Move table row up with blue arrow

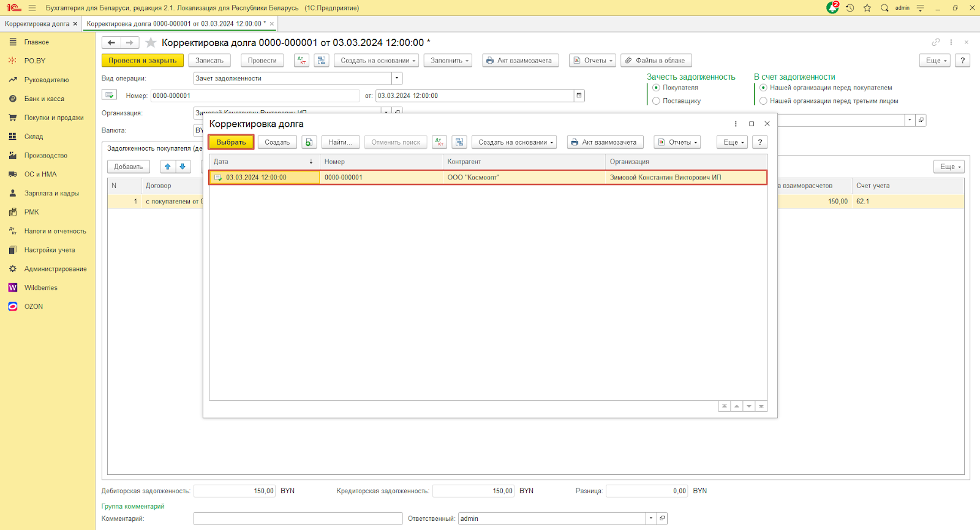(x=168, y=167)
